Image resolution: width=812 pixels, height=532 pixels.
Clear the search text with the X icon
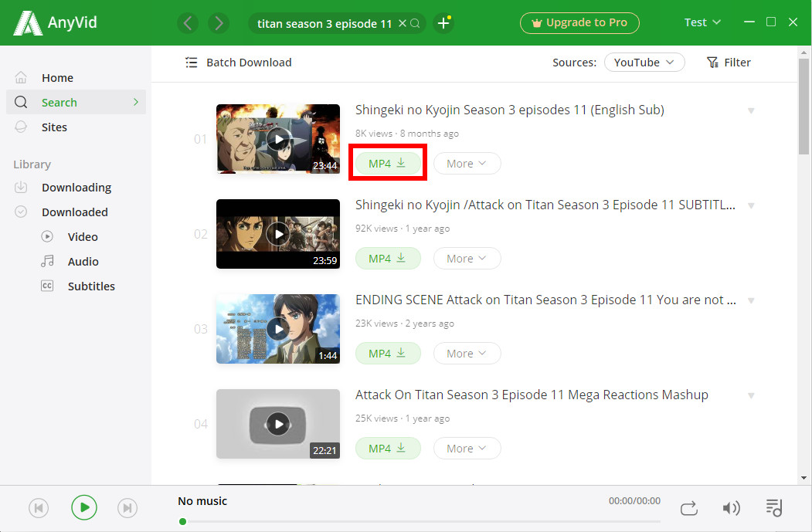pos(403,23)
